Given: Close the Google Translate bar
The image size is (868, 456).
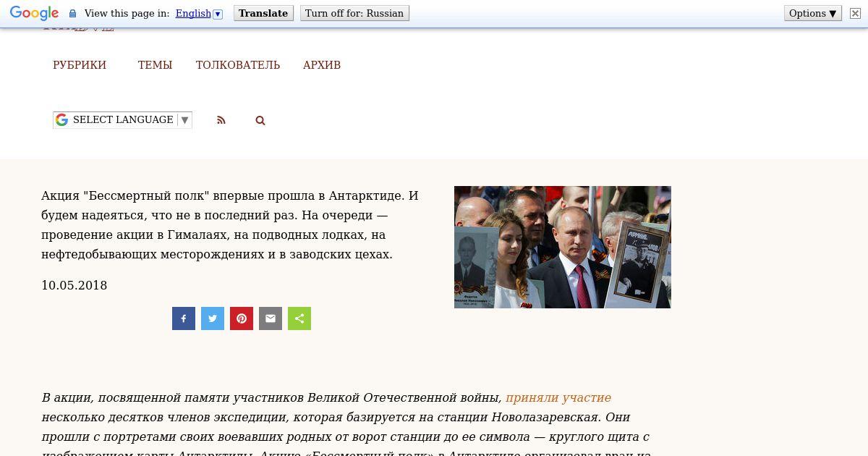Looking at the screenshot, I should 855,13.
